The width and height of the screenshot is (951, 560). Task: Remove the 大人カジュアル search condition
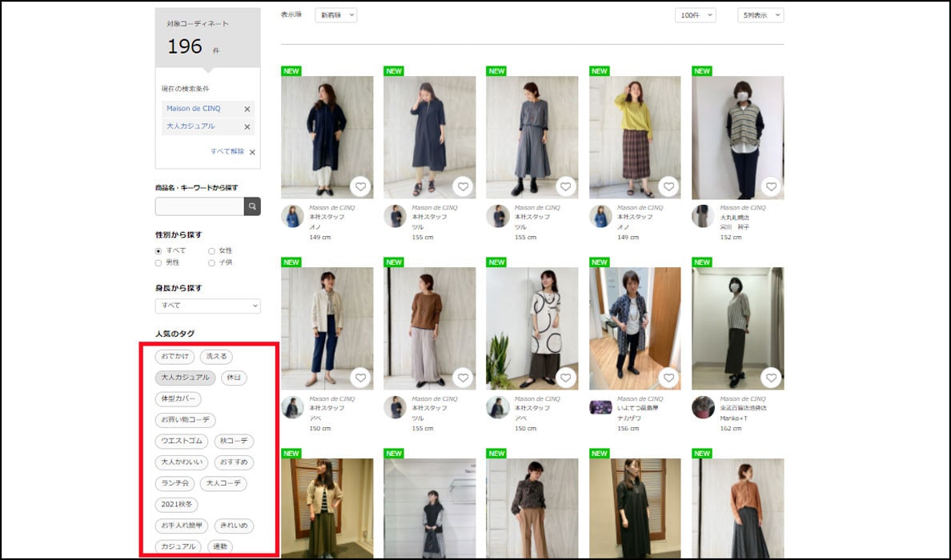[x=247, y=127]
